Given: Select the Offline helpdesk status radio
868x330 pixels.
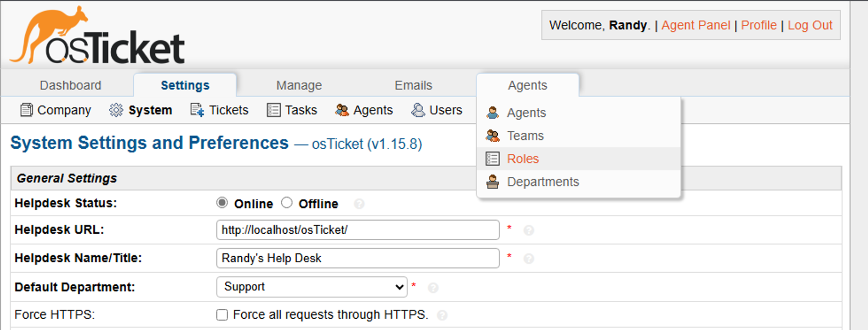Looking at the screenshot, I should click(287, 203).
